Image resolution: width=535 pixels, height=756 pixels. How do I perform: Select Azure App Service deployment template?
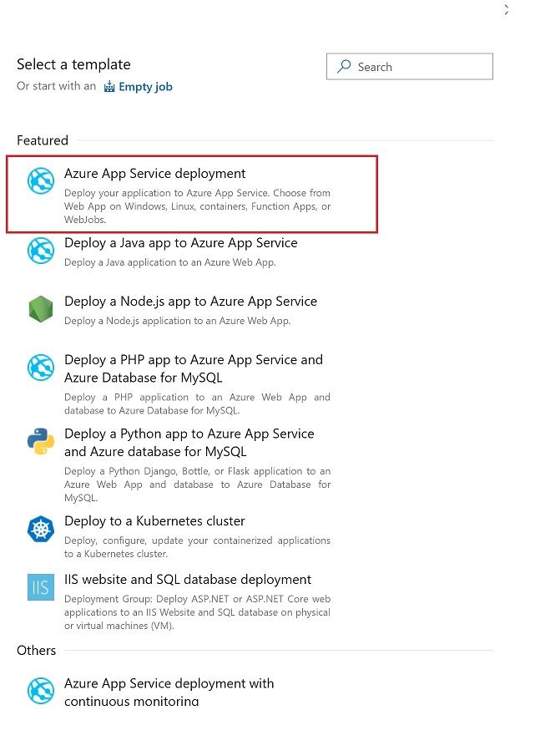coord(155,174)
